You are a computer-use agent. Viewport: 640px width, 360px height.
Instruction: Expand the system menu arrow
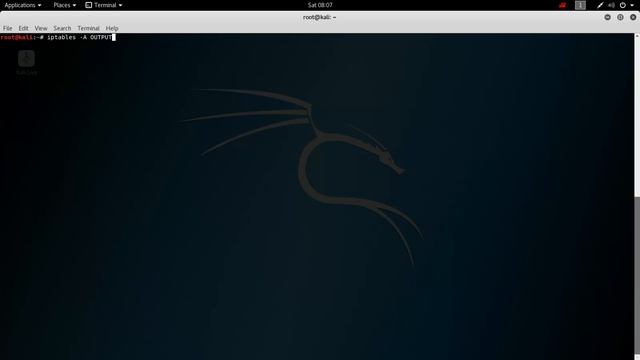(632, 5)
